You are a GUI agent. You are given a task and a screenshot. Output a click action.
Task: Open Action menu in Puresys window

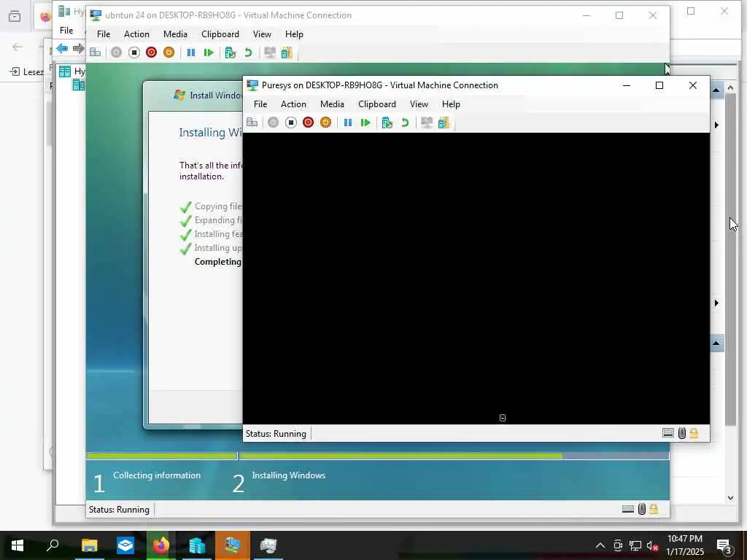point(293,104)
